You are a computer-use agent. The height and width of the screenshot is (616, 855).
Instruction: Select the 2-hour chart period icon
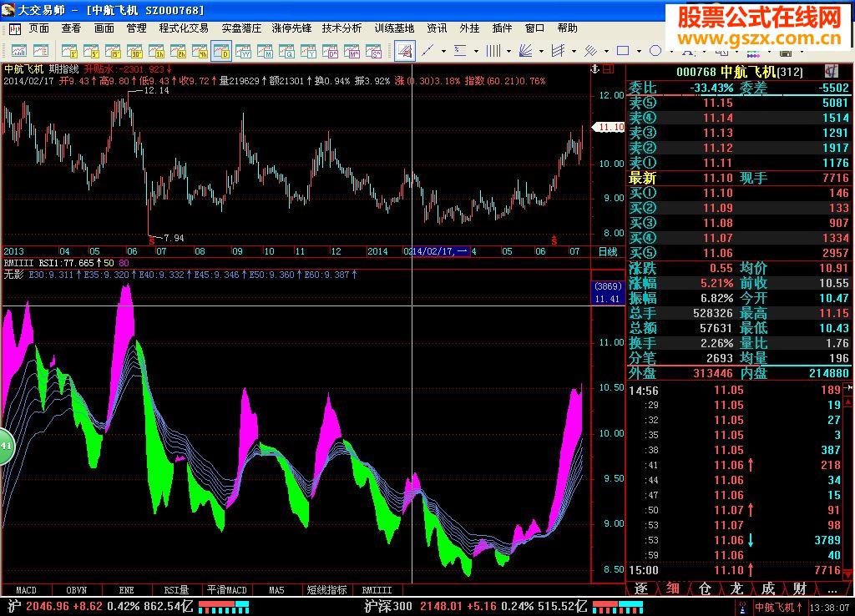click(x=178, y=51)
